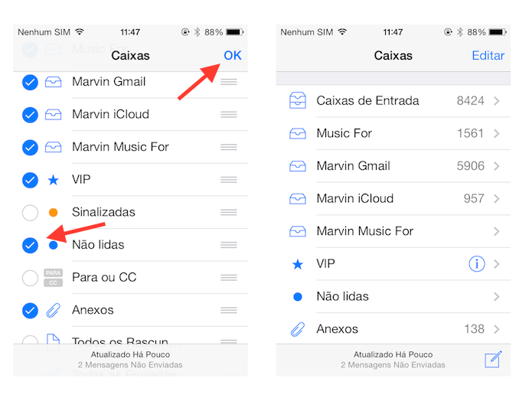Select Marvin iCloud label in right screen
The image size is (532, 395).
coord(355,198)
